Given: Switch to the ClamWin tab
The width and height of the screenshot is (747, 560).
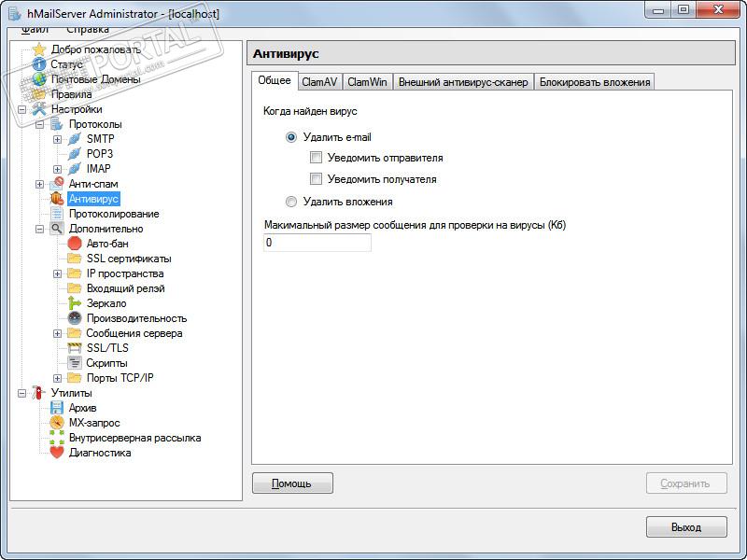Looking at the screenshot, I should pyautogui.click(x=367, y=82).
